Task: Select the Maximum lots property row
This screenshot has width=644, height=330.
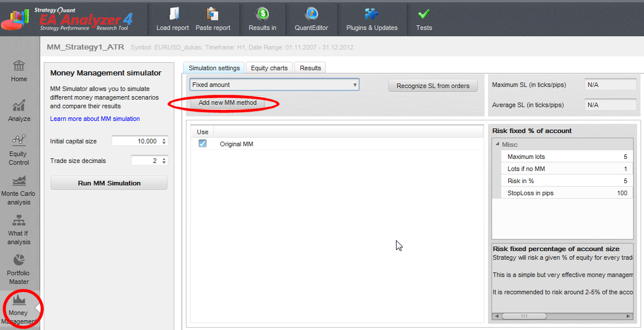Action: pyautogui.click(x=567, y=157)
